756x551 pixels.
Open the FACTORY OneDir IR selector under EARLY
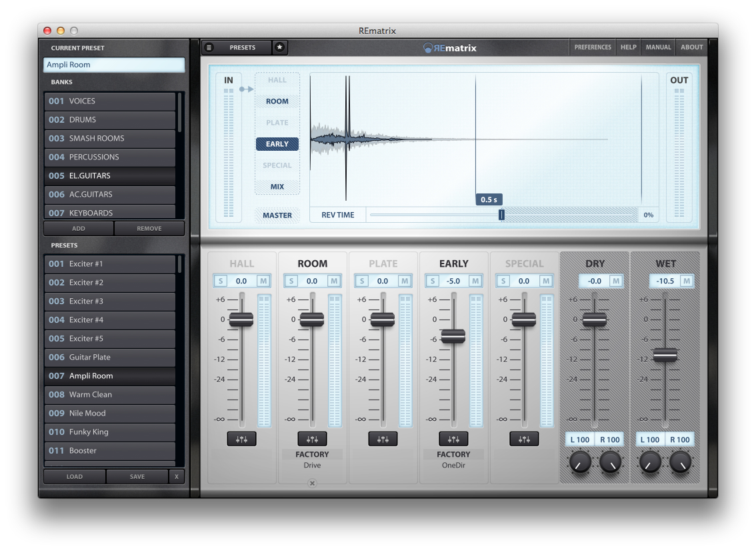[453, 458]
